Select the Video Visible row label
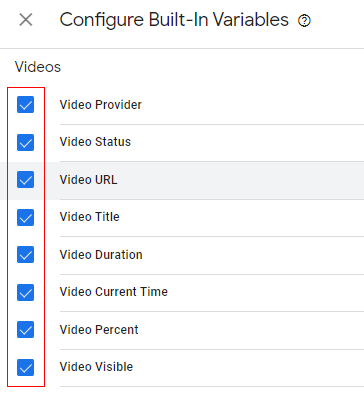The height and width of the screenshot is (394, 364). click(x=96, y=367)
